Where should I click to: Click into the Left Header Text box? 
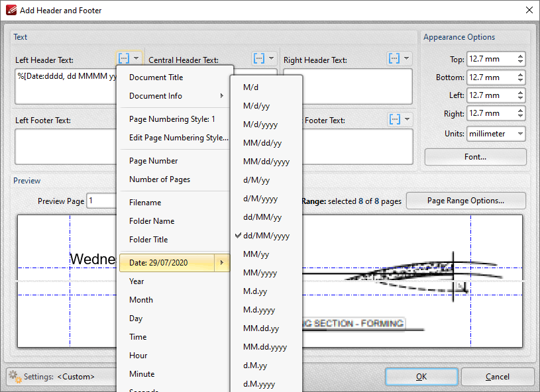coord(66,86)
